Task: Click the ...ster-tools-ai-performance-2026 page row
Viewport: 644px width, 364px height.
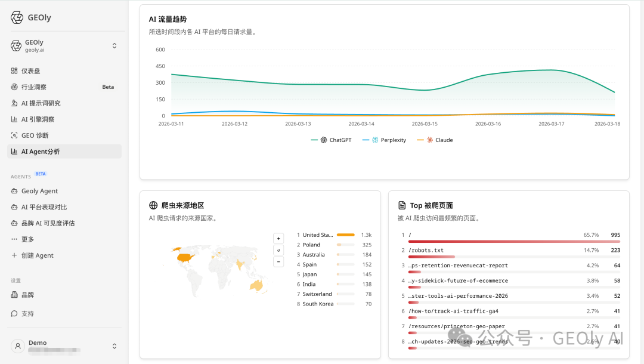Action: pyautogui.click(x=510, y=298)
